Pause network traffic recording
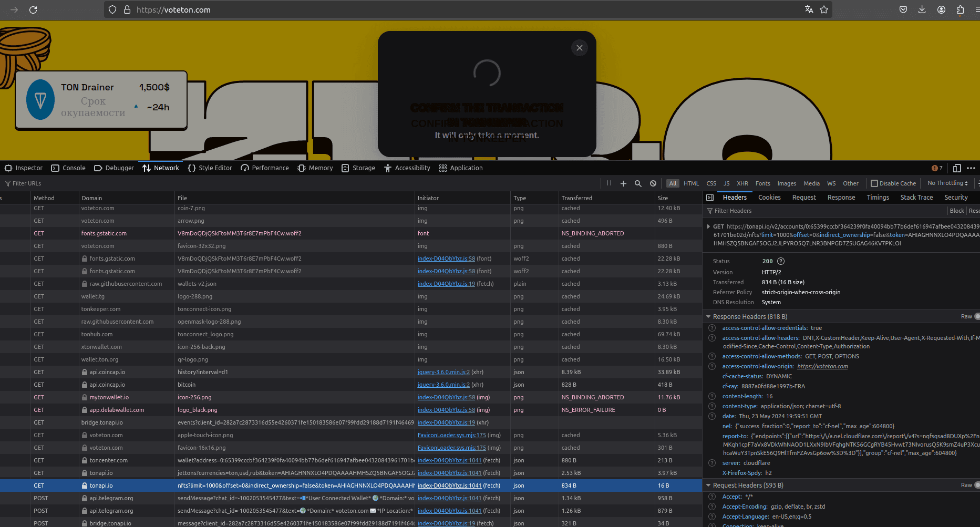The width and height of the screenshot is (980, 527). point(609,183)
